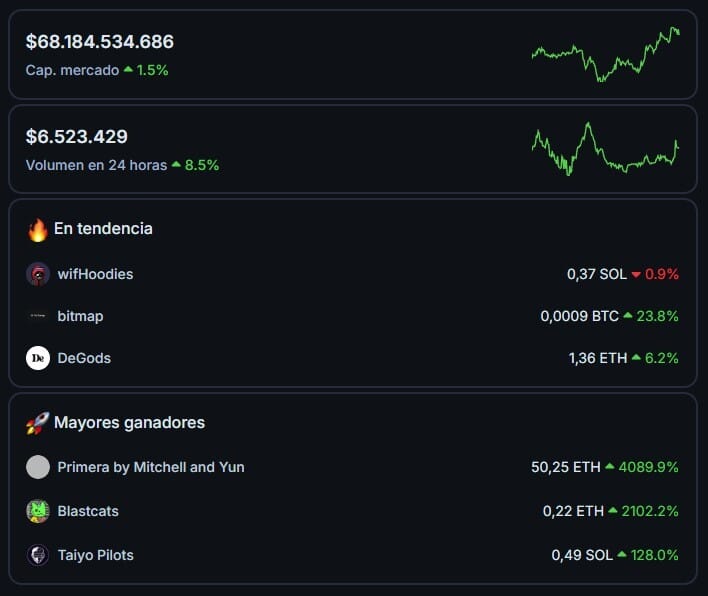Click the market cap sparkline chart
Viewport: 708px width, 596px height.
click(x=606, y=54)
